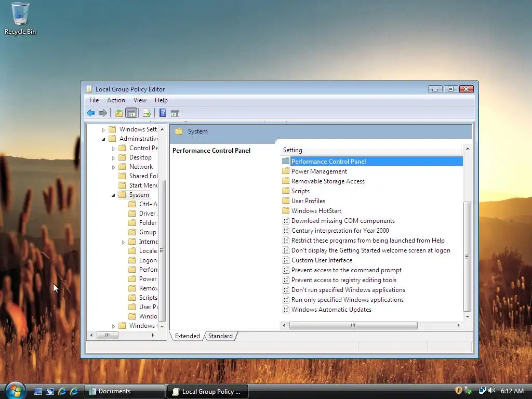Image resolution: width=532 pixels, height=399 pixels.
Task: Click the Export List toolbar icon
Action: [x=147, y=113]
